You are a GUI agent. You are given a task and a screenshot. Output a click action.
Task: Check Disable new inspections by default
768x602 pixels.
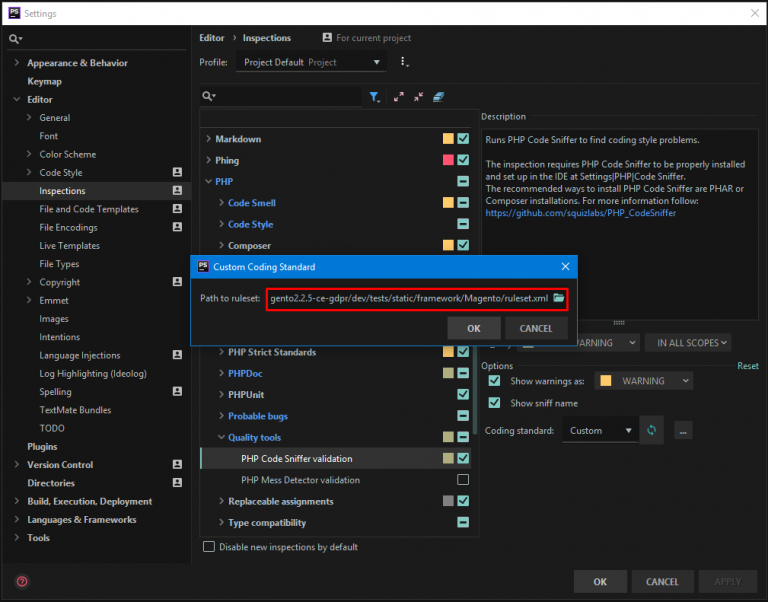pos(209,547)
